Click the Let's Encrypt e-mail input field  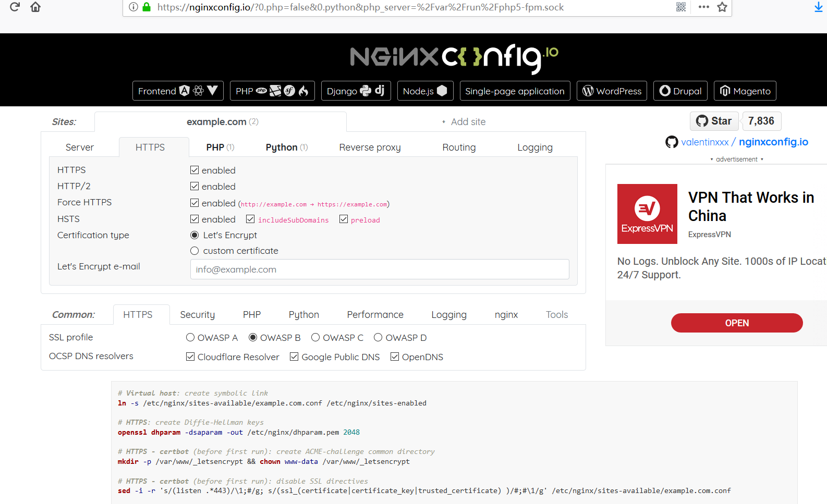coord(380,269)
